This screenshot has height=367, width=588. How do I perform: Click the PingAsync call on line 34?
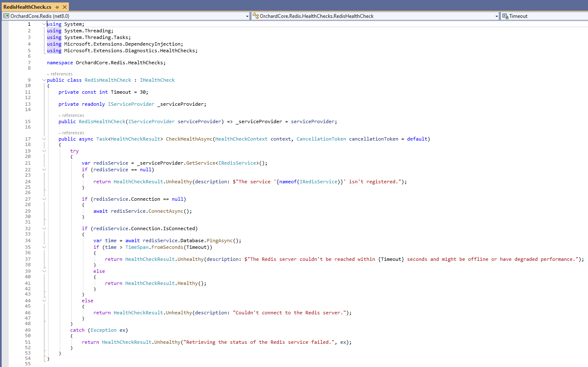point(220,241)
